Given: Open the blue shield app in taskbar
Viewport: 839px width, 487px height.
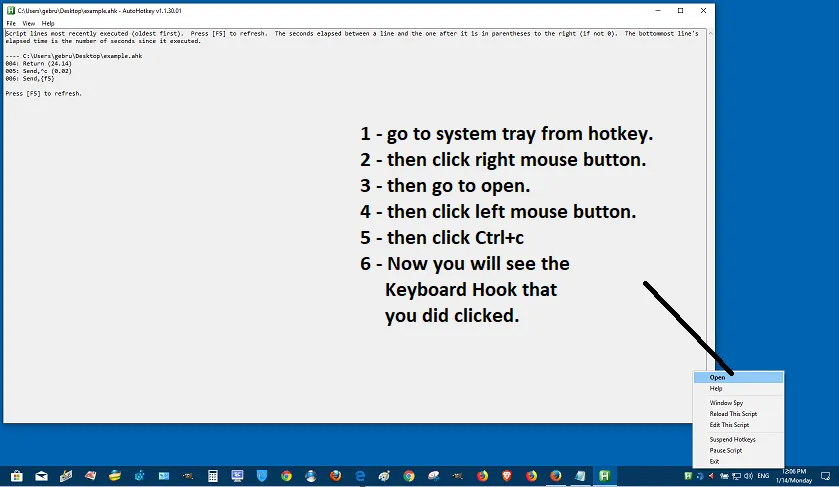Looking at the screenshot, I should pos(262,475).
